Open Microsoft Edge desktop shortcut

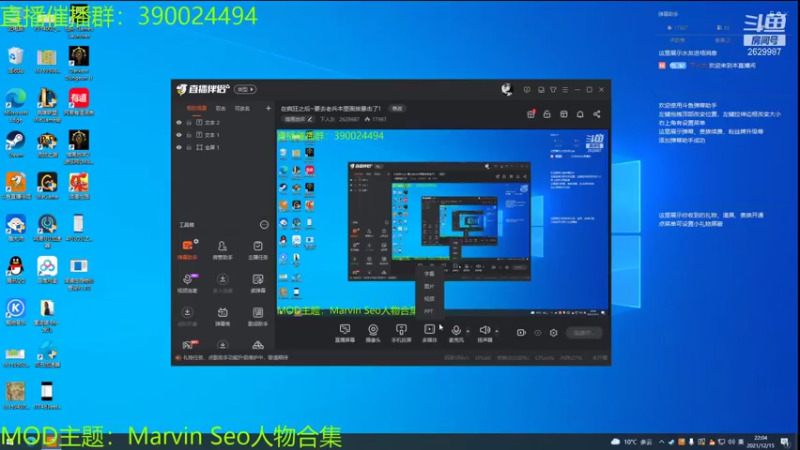coord(16,105)
